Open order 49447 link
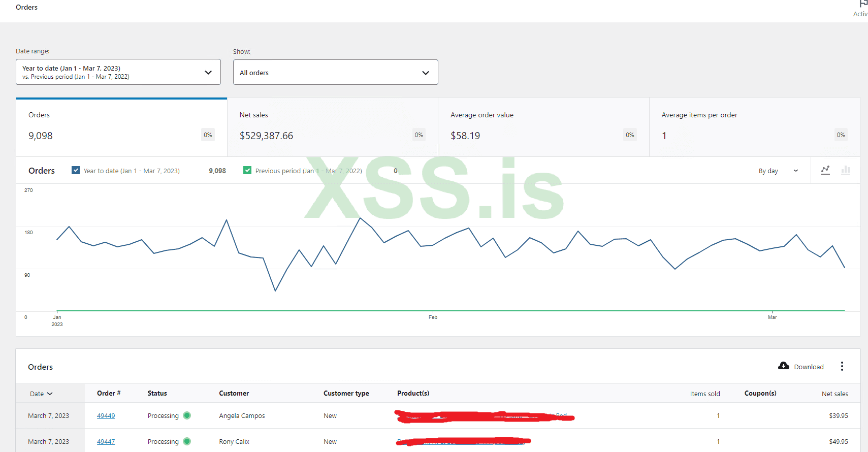Image resolution: width=868 pixels, height=452 pixels. (x=106, y=441)
